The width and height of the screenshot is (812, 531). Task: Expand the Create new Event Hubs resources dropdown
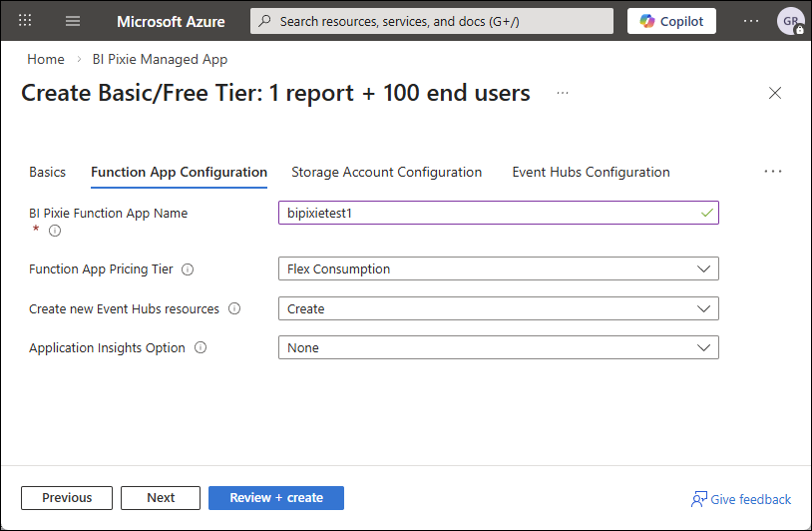tap(498, 308)
